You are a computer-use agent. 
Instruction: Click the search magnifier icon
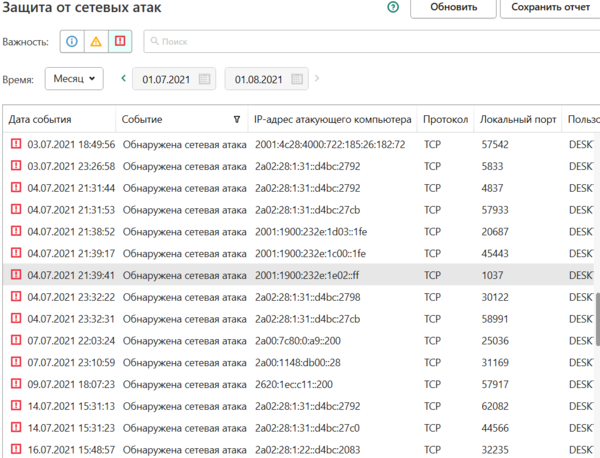154,42
